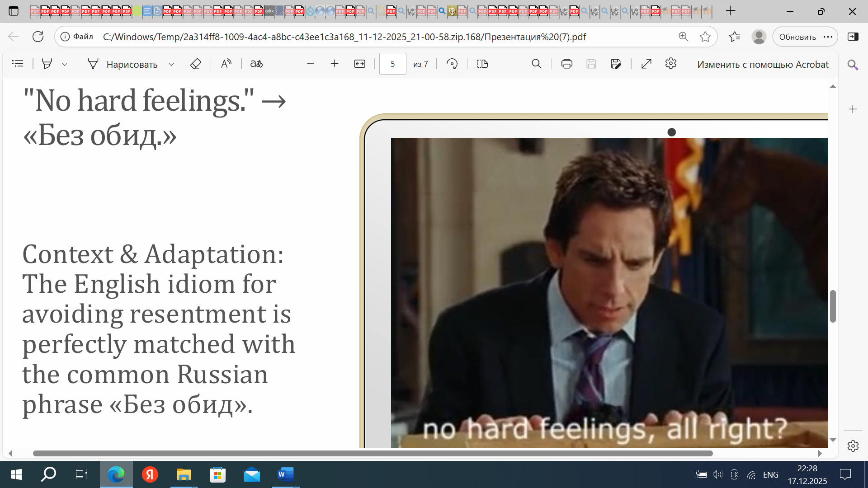Open the find in document search

536,64
